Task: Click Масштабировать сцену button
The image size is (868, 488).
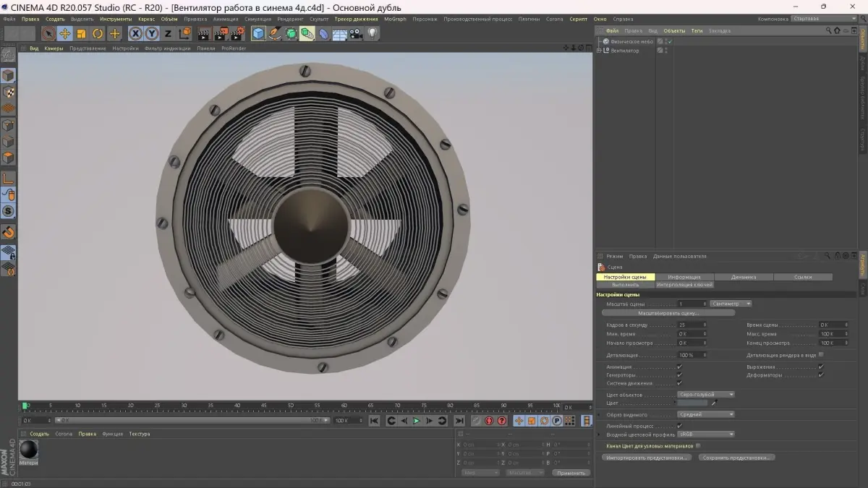Action: pos(668,313)
